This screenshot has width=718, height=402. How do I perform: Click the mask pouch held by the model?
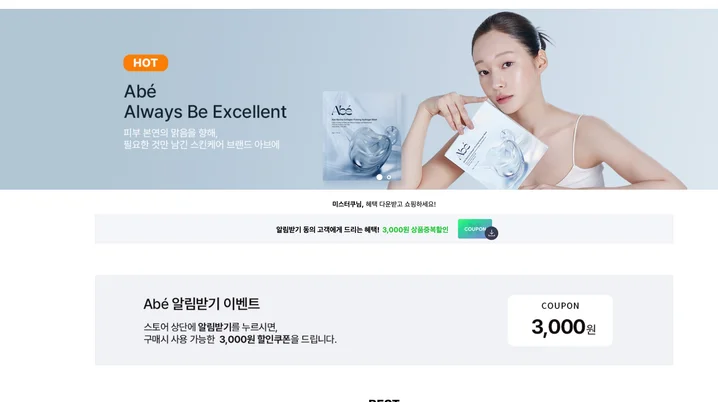496,146
